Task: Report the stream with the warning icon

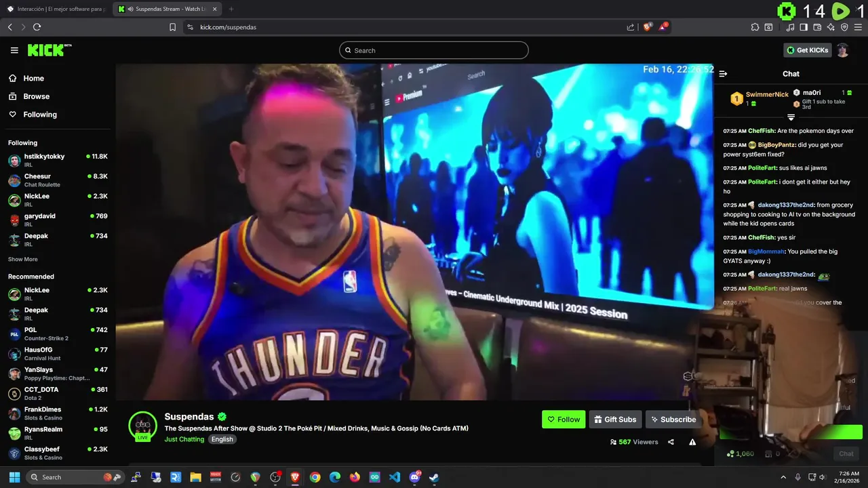Action: click(x=692, y=442)
